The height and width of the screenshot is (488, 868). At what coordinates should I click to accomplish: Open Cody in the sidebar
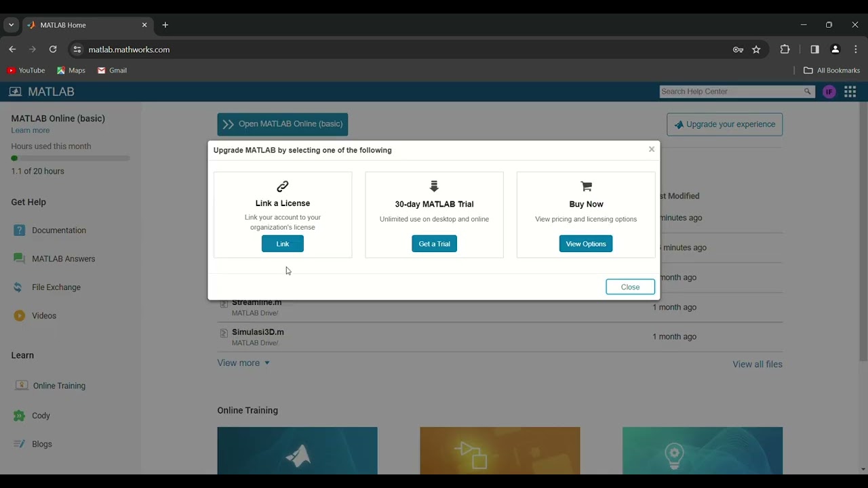click(41, 415)
